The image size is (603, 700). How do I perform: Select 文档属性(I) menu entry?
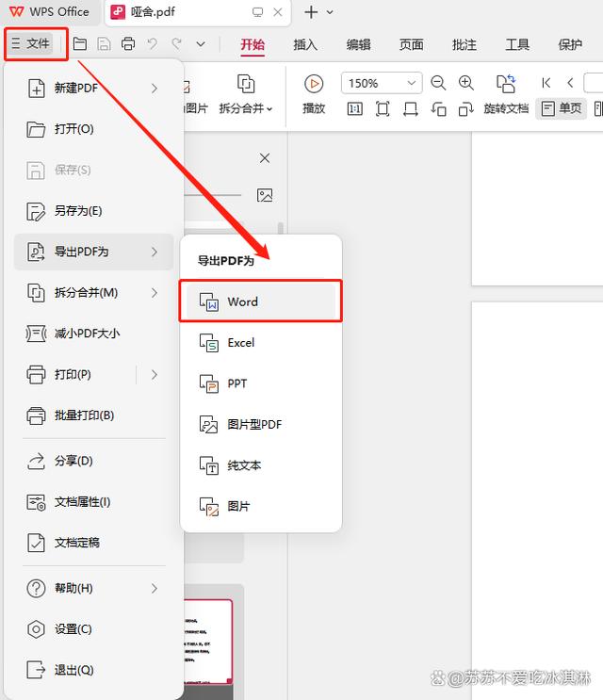click(93, 502)
